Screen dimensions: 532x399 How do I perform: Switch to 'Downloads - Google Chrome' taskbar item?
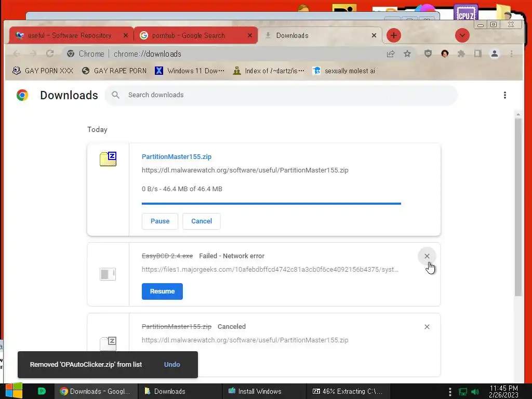[x=96, y=391]
